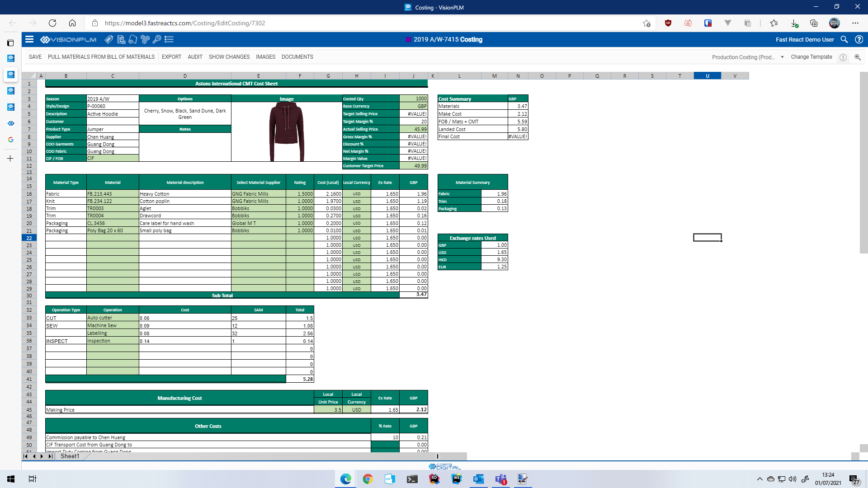868x488 pixels.
Task: Click PULL MATERIALS FROM BILL OF MATERIALS
Action: [101, 57]
